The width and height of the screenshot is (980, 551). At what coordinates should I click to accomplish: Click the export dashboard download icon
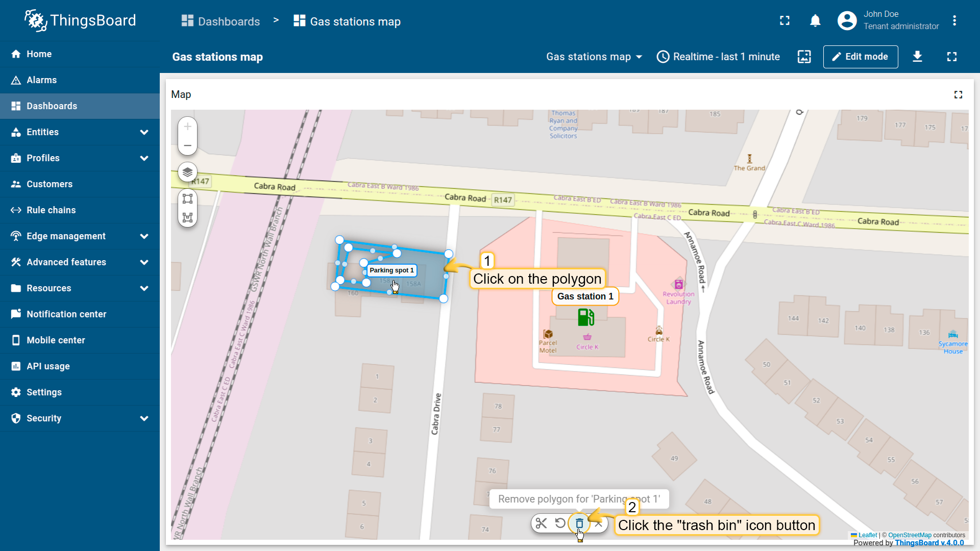click(x=917, y=57)
